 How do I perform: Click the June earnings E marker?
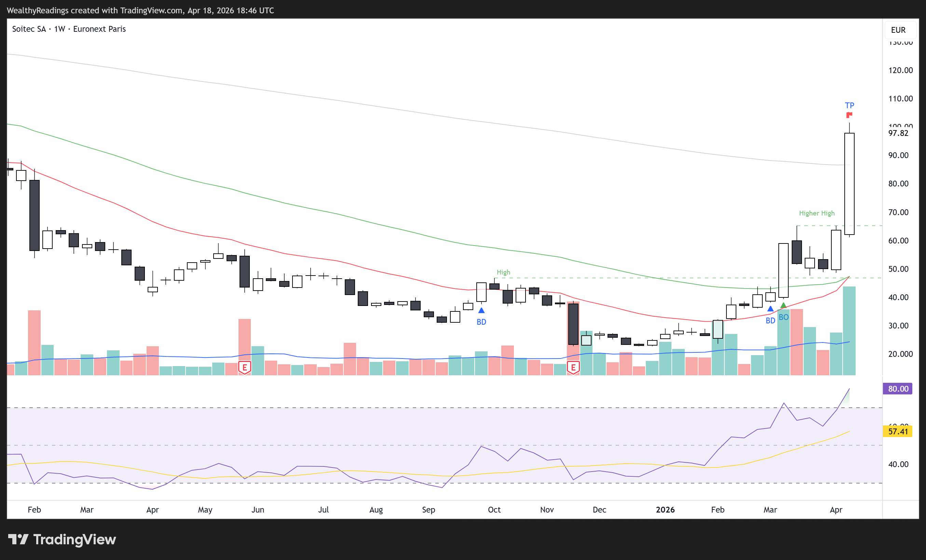pyautogui.click(x=244, y=367)
